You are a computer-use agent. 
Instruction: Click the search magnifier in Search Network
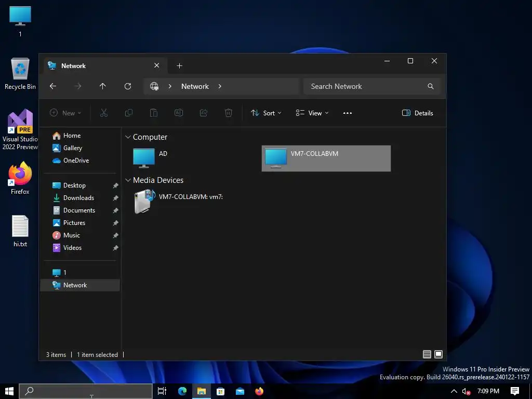coord(431,86)
